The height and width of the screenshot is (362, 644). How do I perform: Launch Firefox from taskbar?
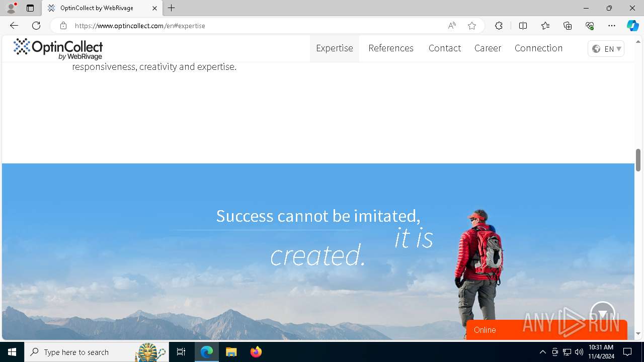coord(256,352)
